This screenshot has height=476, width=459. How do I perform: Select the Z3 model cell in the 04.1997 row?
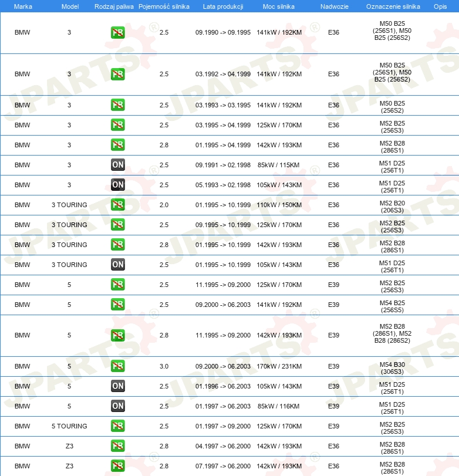click(x=69, y=446)
